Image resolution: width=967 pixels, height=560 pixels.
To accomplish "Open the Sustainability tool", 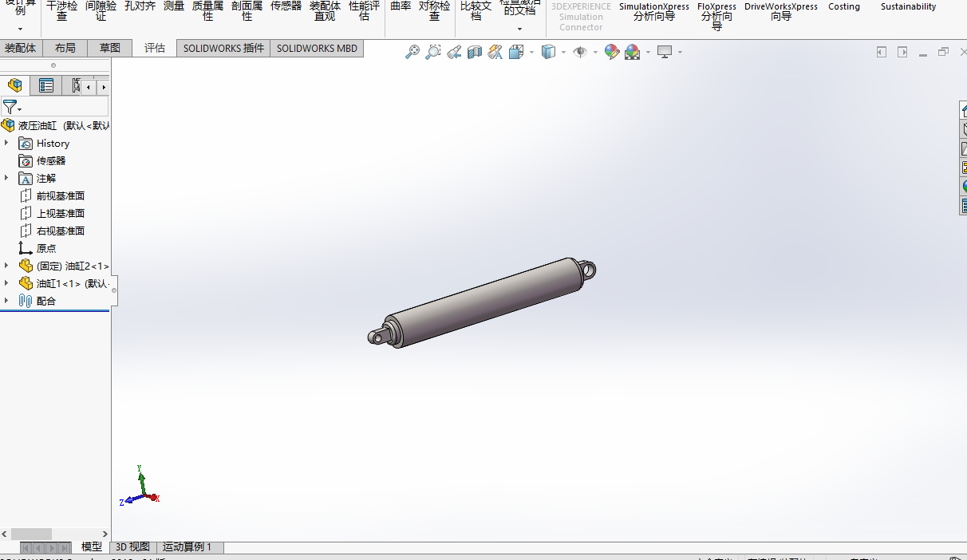I will (x=909, y=6).
